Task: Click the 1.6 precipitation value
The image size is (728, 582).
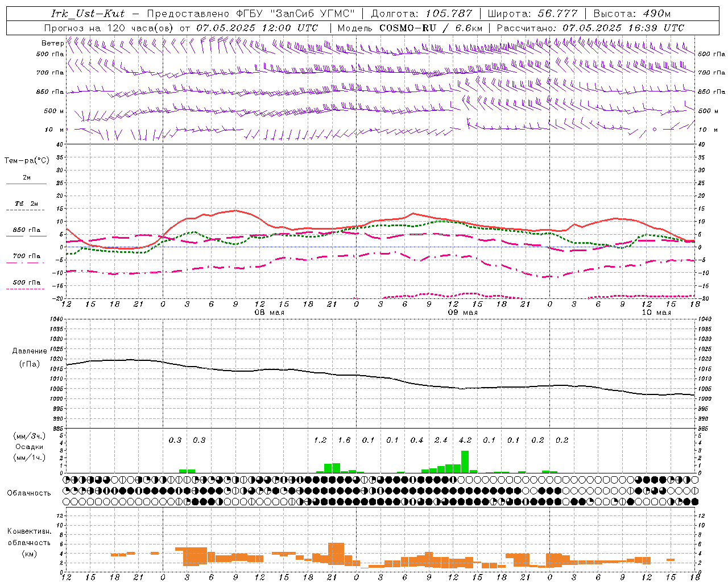Action: tap(344, 440)
